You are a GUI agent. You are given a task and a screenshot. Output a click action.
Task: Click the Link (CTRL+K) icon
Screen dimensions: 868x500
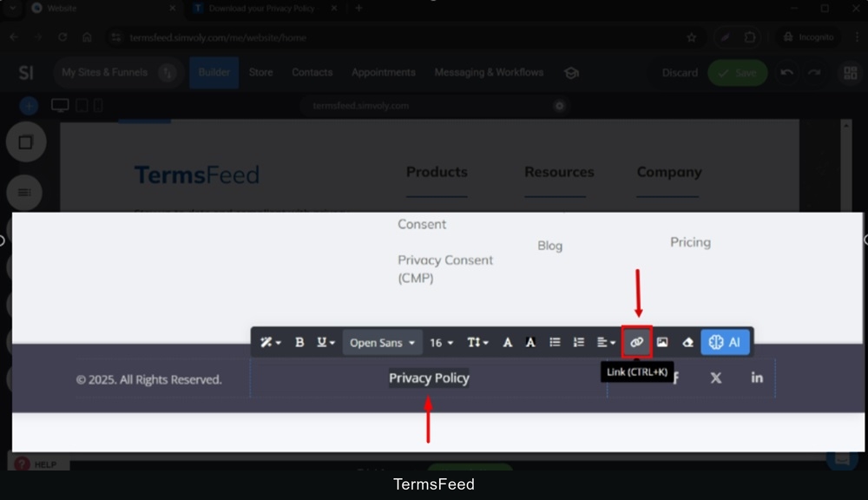click(636, 342)
